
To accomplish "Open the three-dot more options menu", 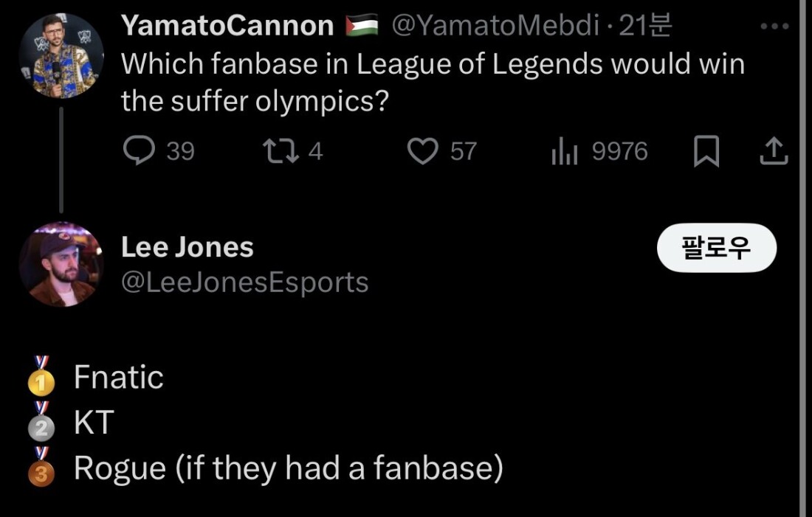I will (x=774, y=27).
